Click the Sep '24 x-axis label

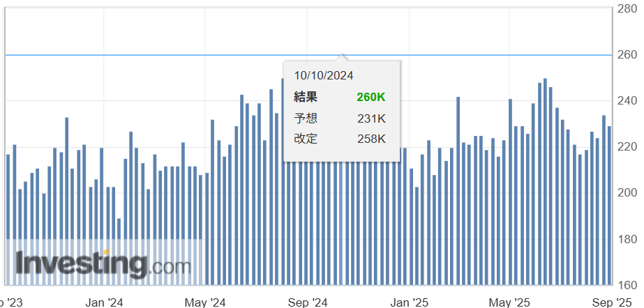tap(308, 302)
